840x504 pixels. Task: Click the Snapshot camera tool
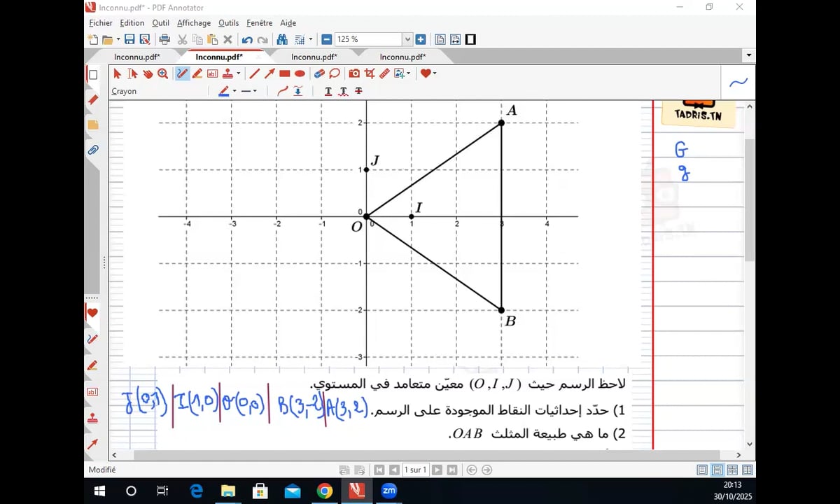coord(354,73)
